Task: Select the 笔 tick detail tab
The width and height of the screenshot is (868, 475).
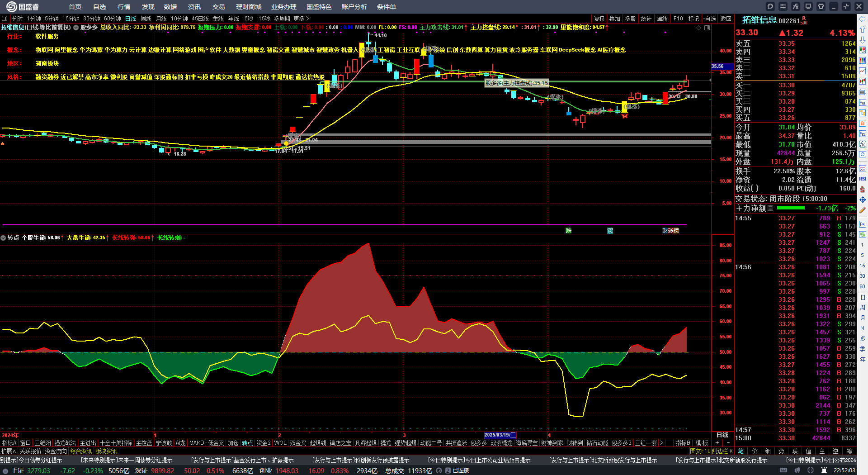Action: coord(741,451)
